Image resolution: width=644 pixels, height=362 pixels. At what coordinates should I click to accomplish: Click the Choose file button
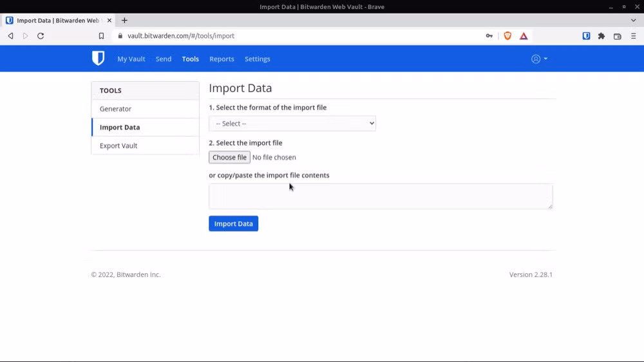point(229,157)
